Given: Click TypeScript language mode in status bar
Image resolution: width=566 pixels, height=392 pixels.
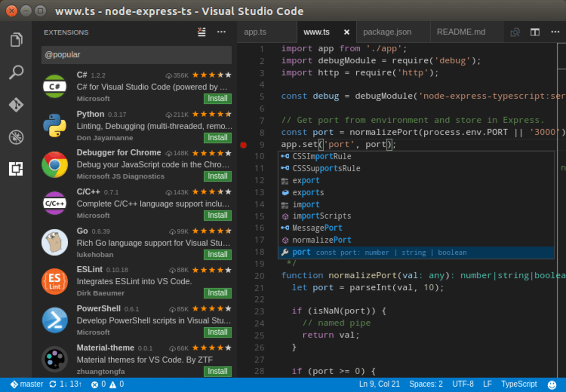Looking at the screenshot, I should [x=519, y=384].
